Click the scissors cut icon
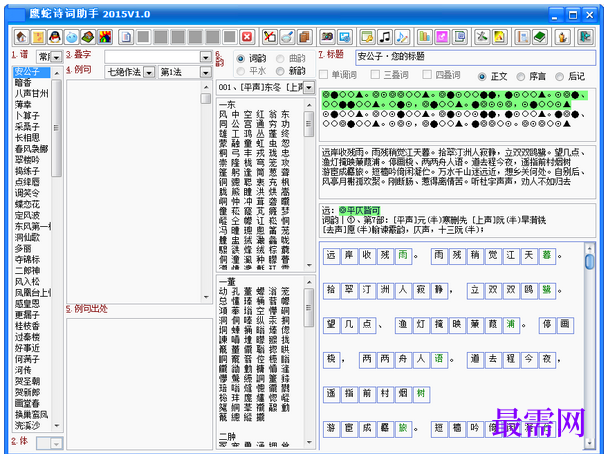This screenshot has width=604, height=454. pos(270,37)
